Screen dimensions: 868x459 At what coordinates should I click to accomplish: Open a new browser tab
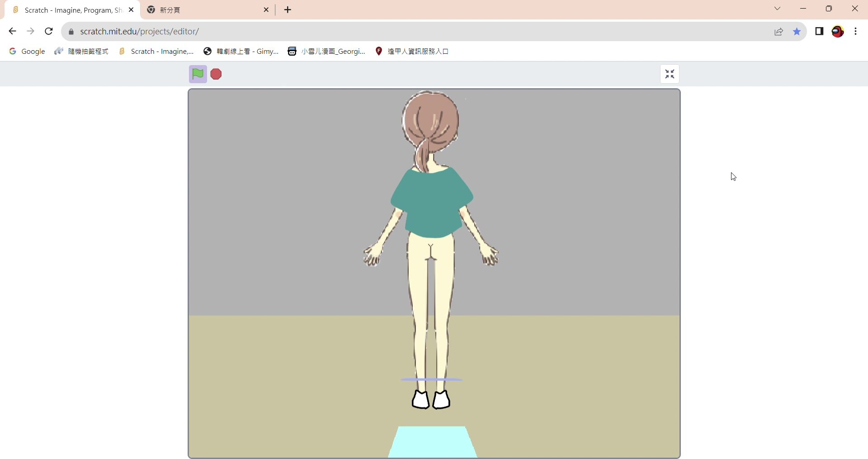point(288,10)
